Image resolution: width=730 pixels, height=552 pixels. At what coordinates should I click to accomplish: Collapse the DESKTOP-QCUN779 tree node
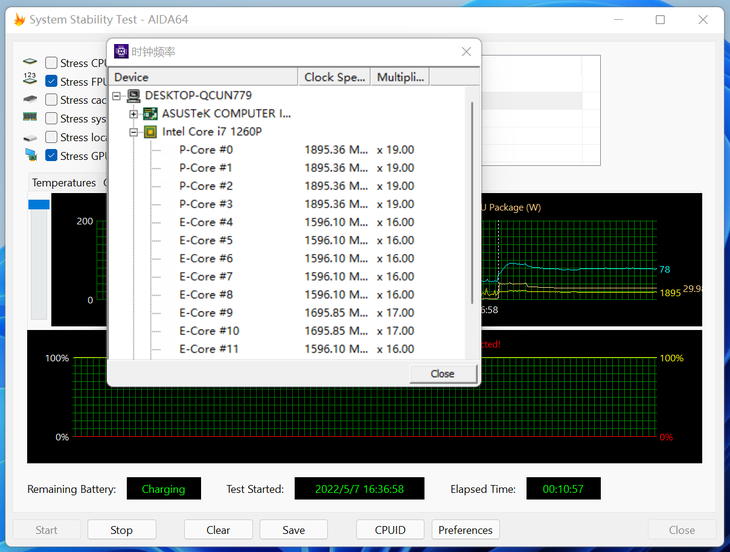click(117, 96)
